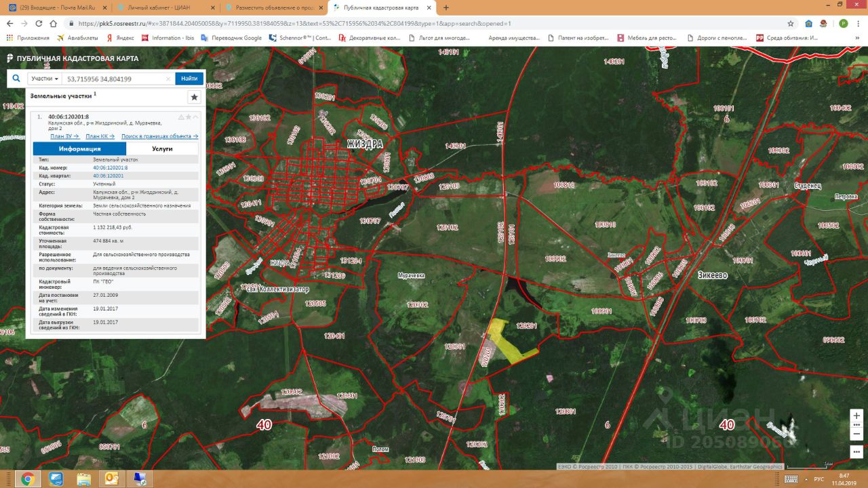Collapse the 40:06:120201:8 result card chevron

(x=196, y=117)
